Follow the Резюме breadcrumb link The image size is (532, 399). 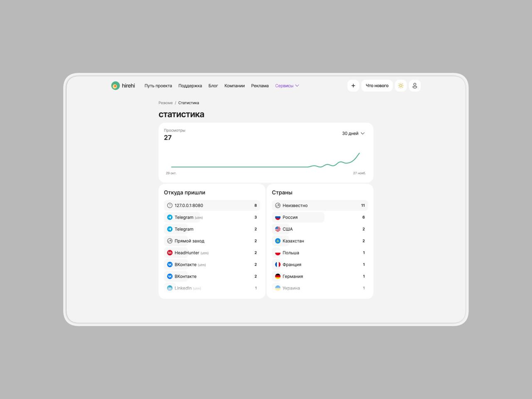point(165,103)
